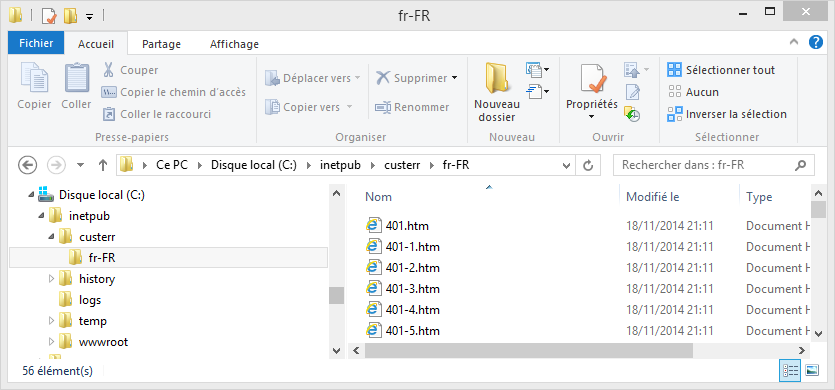Open the quick access toolbar customize dropdown

point(89,17)
